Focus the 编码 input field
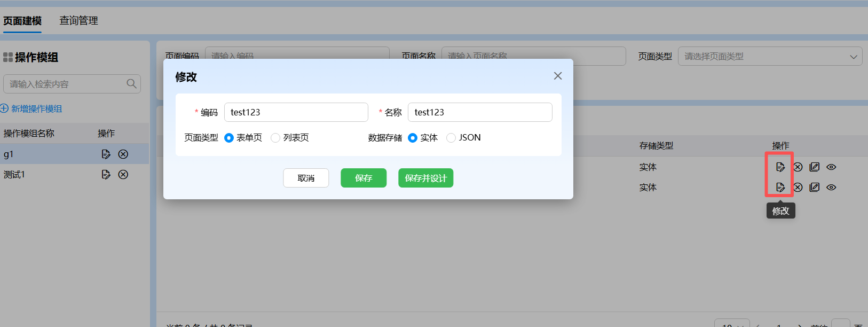 tap(296, 112)
